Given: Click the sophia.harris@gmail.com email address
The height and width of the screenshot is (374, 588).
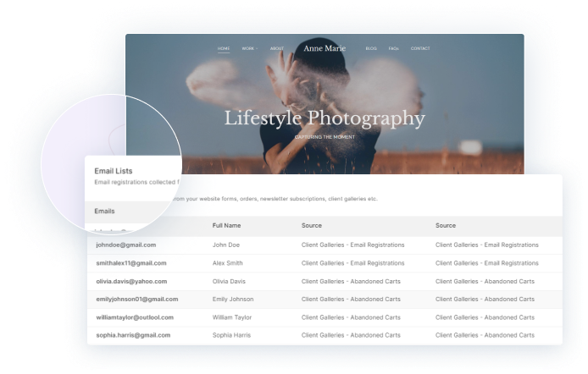Looking at the screenshot, I should pyautogui.click(x=132, y=335).
